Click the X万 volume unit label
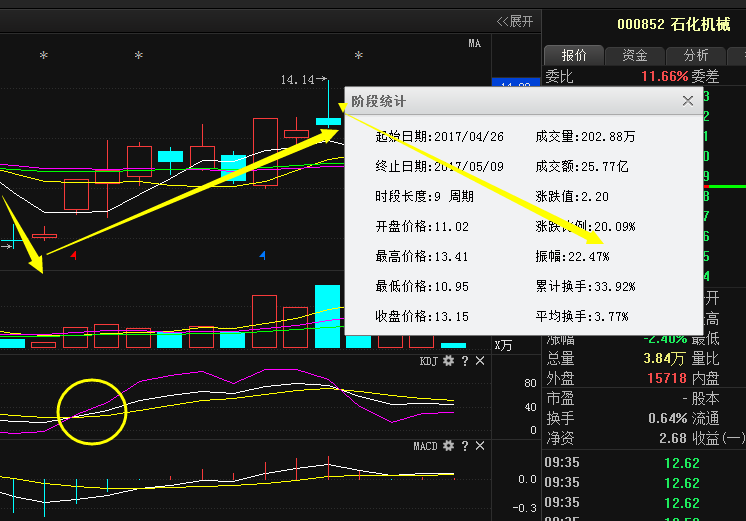Screen dimensions: 746x521 [x=503, y=345]
